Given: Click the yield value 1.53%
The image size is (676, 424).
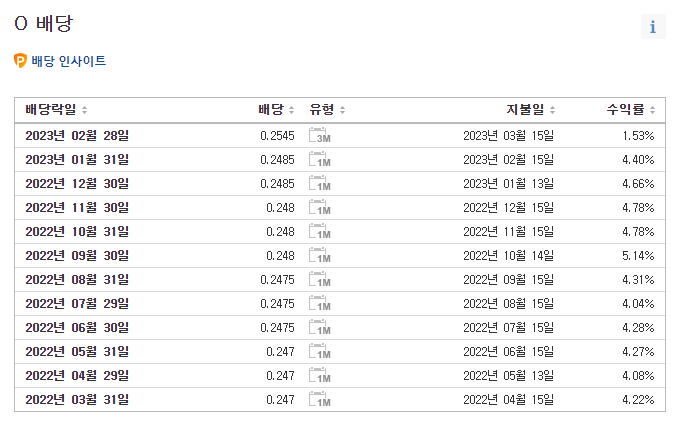Looking at the screenshot, I should tap(638, 136).
